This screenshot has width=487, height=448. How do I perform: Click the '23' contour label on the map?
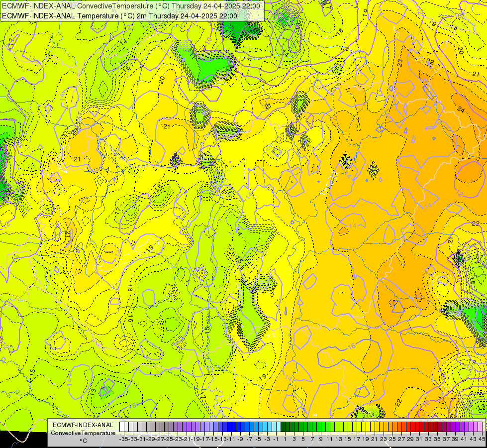coord(400,63)
